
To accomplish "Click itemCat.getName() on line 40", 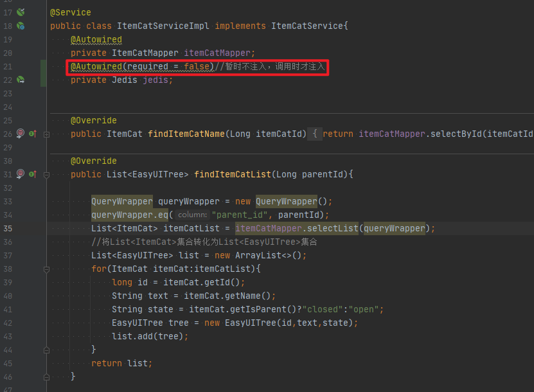I will point(227,296).
